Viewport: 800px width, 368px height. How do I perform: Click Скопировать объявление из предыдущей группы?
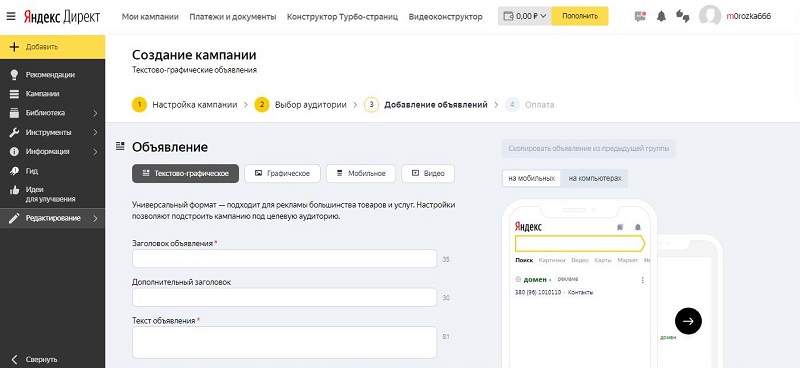click(589, 149)
